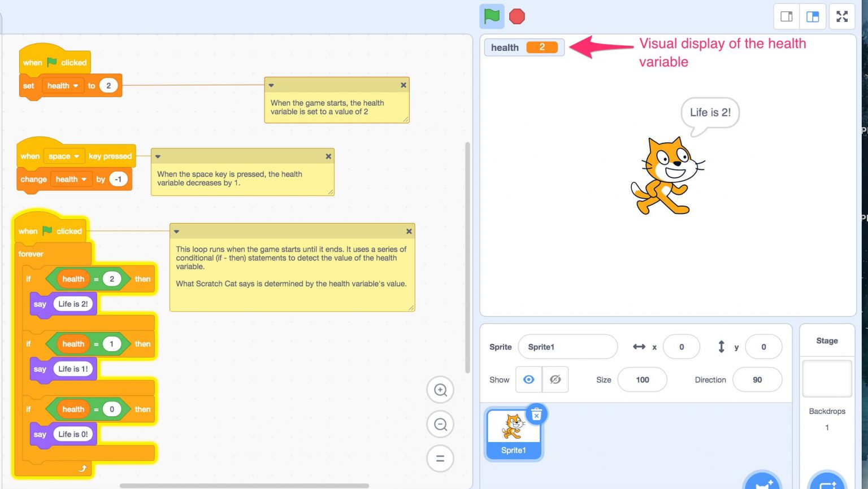Click the sprite x position field
This screenshot has height=489, width=868.
[682, 347]
